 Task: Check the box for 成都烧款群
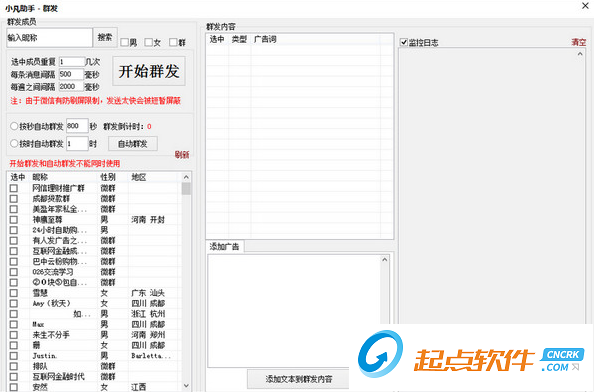[14, 198]
